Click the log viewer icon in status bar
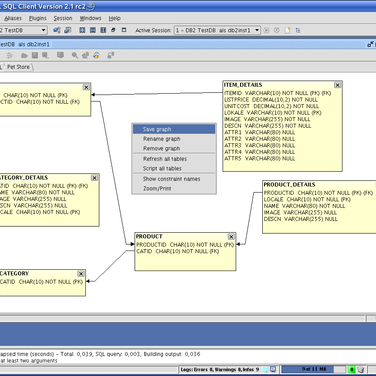 pos(273,369)
